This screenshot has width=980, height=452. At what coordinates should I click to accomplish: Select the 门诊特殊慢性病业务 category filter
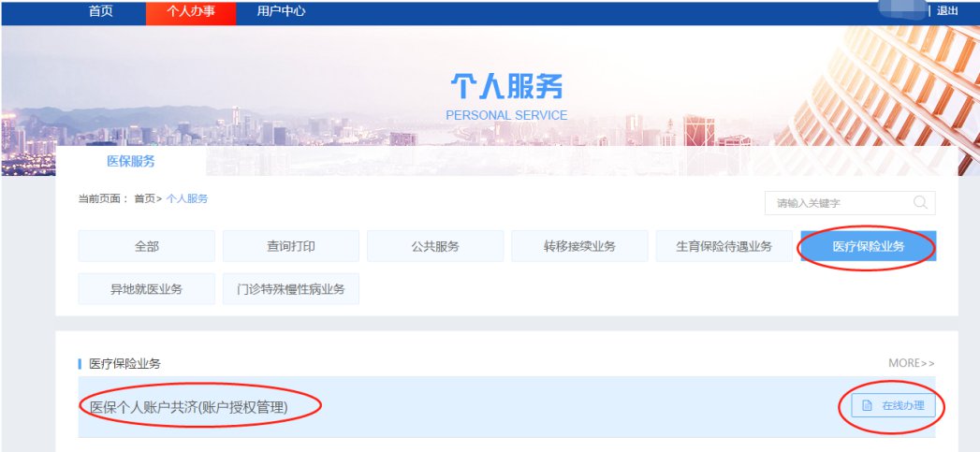(x=290, y=289)
